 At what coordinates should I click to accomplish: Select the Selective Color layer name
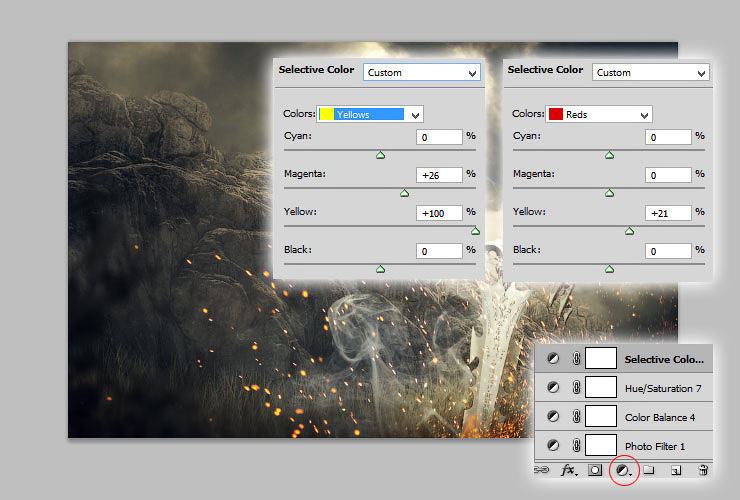click(x=664, y=359)
